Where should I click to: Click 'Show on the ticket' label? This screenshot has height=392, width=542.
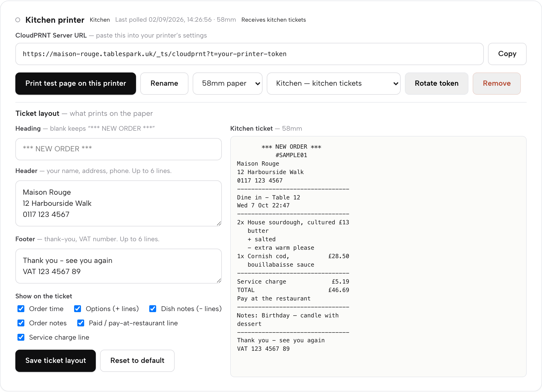(44, 296)
